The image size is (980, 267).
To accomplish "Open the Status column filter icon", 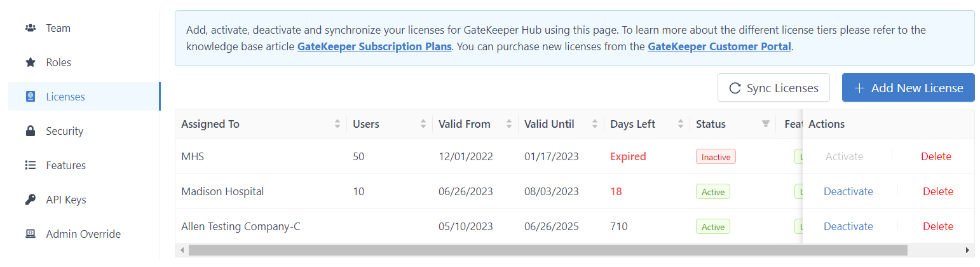I will [765, 124].
